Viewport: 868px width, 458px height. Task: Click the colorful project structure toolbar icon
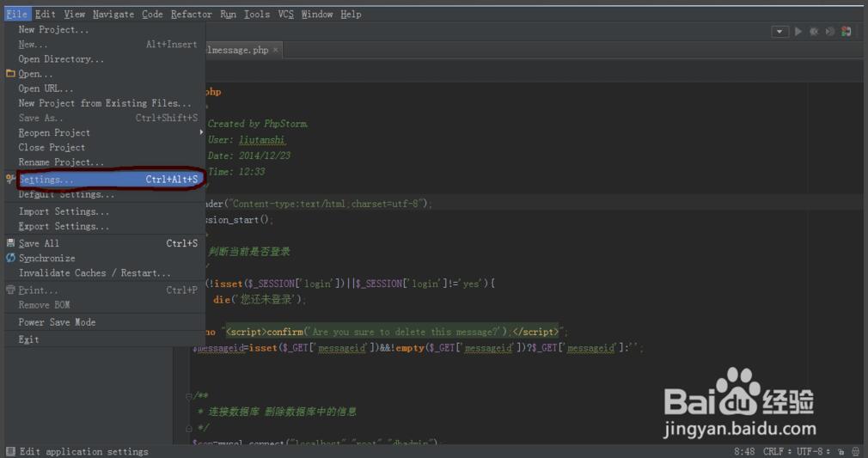click(847, 32)
